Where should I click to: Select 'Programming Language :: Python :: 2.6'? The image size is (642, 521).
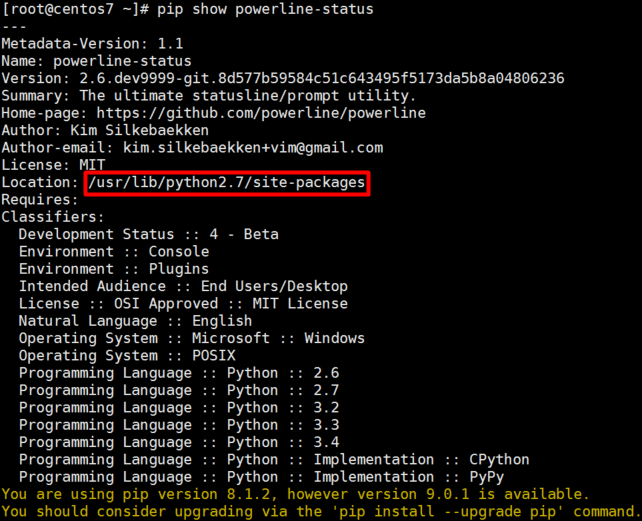(179, 373)
